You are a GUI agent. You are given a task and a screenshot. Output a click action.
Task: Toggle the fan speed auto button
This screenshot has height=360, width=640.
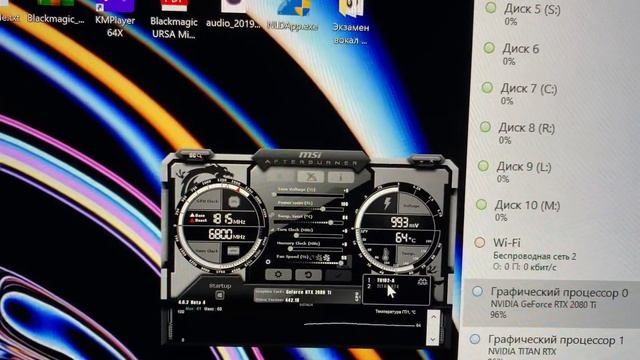(268, 262)
